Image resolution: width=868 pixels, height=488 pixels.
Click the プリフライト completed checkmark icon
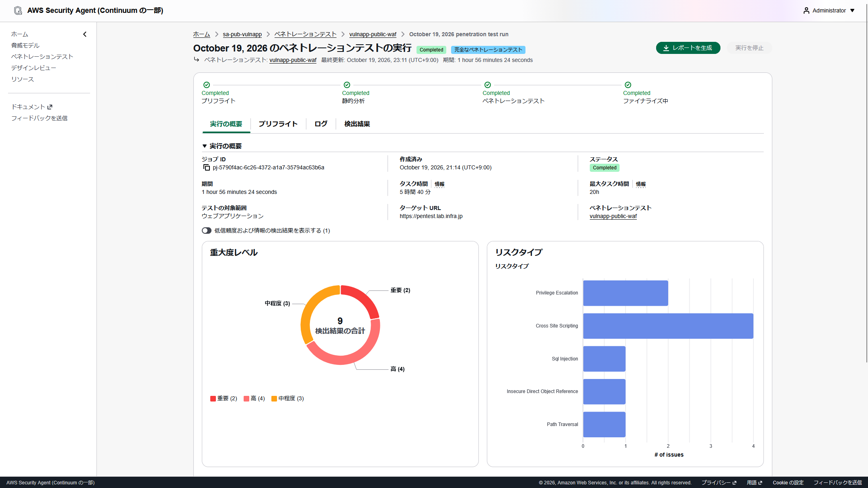(x=207, y=85)
